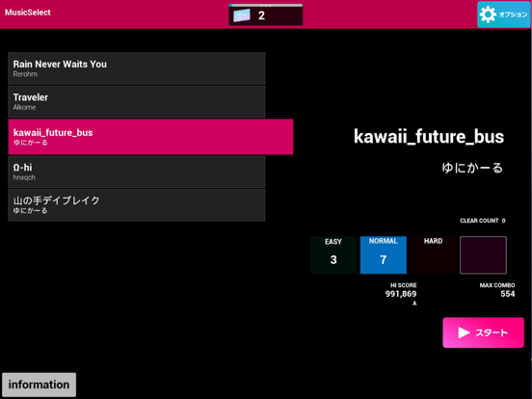Open options via the gear icon
The image size is (532, 399).
pyautogui.click(x=504, y=14)
